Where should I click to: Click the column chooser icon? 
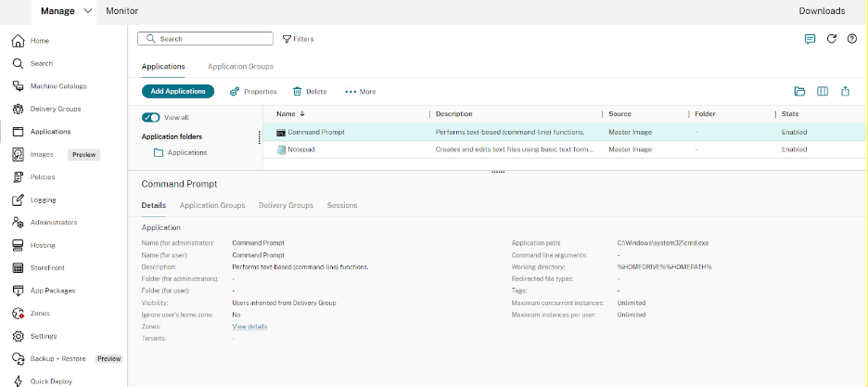pos(822,91)
